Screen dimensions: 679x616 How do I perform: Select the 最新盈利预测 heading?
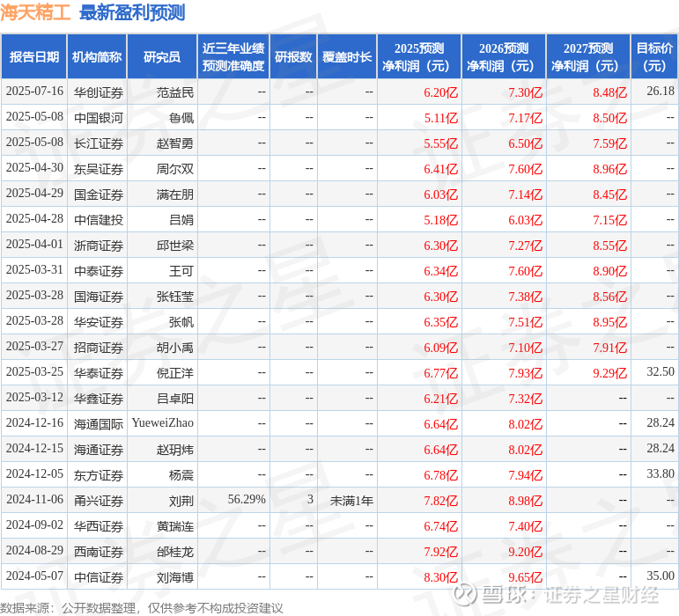[x=132, y=12]
